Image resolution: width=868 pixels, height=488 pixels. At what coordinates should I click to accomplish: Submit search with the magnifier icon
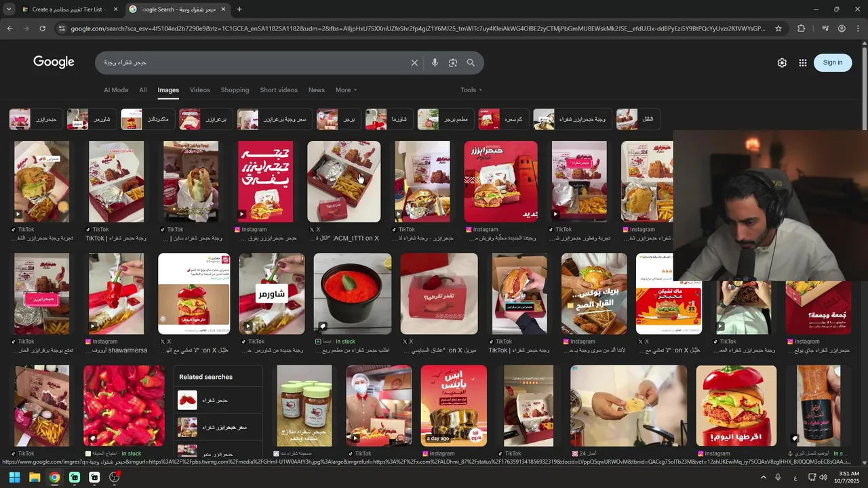click(x=471, y=63)
